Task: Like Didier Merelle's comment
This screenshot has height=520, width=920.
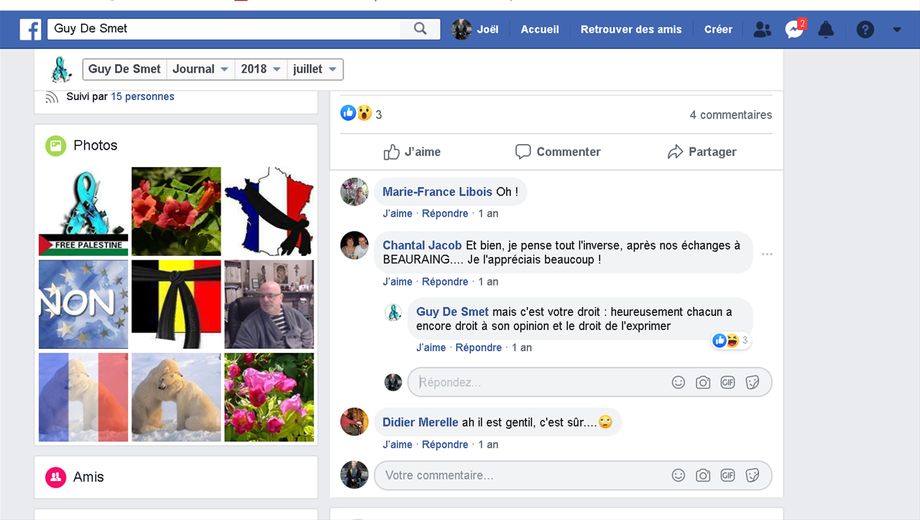Action: point(397,445)
